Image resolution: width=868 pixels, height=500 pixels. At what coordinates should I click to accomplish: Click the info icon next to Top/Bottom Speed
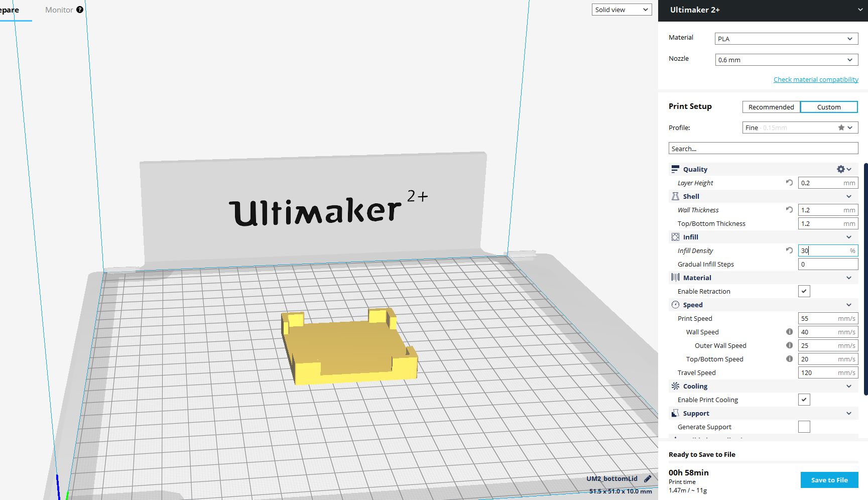click(x=789, y=359)
